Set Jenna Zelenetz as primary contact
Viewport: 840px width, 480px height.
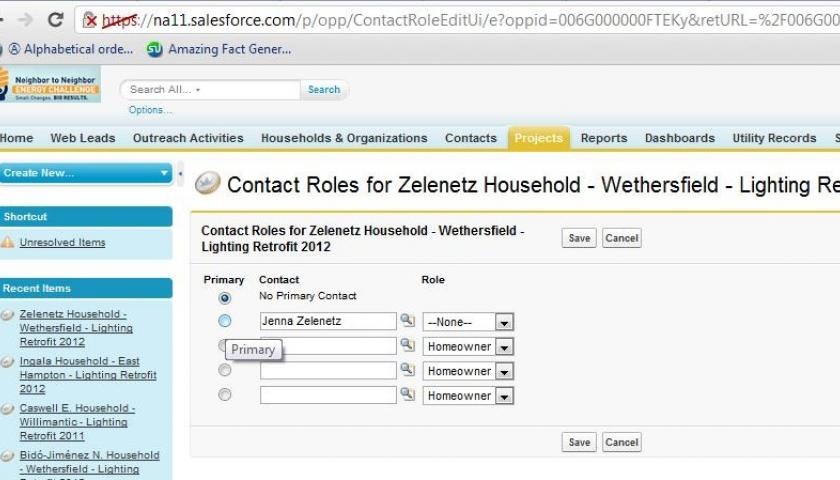pyautogui.click(x=225, y=321)
